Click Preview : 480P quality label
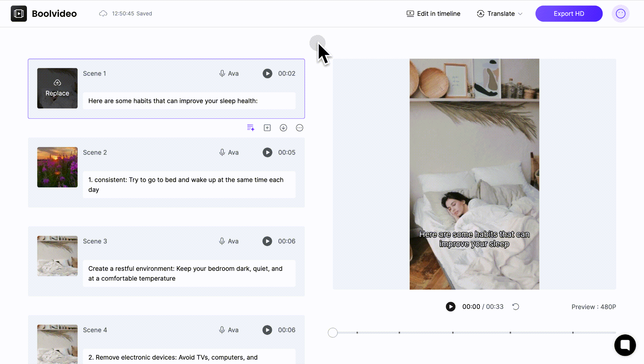644x364 pixels. tap(594, 307)
